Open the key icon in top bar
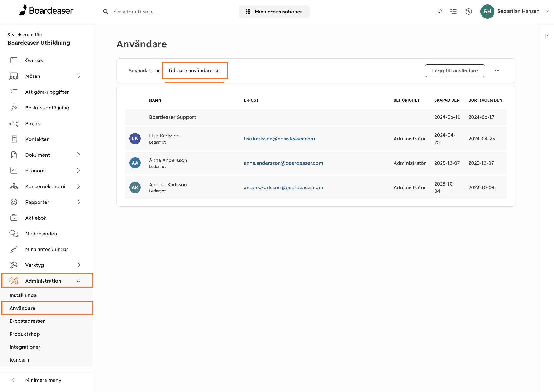Screen dimensions: 554x392 click(x=439, y=12)
